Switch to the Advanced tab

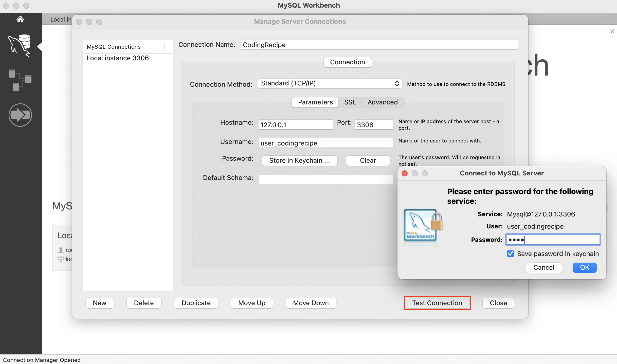[383, 102]
